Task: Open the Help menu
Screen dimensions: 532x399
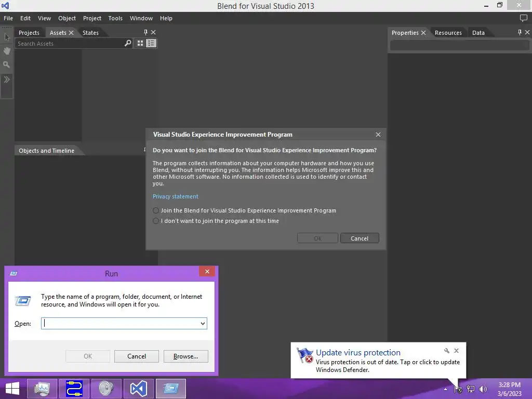Action: click(x=166, y=18)
